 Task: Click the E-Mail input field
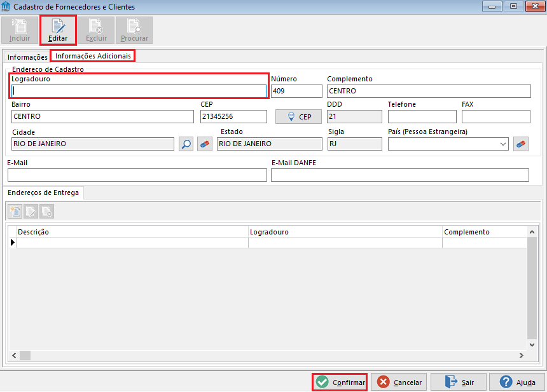137,175
